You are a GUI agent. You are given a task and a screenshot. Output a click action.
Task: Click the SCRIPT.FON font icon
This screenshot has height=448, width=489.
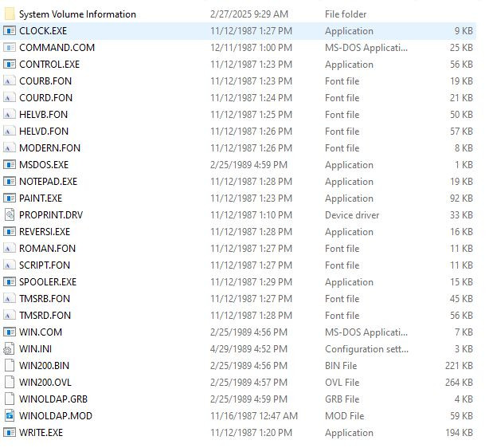9,265
